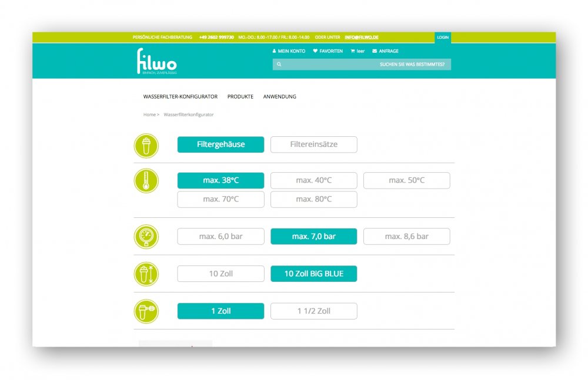Open Wasserfilter-Konfigurator menu item
This screenshot has width=588, height=380.
click(181, 96)
